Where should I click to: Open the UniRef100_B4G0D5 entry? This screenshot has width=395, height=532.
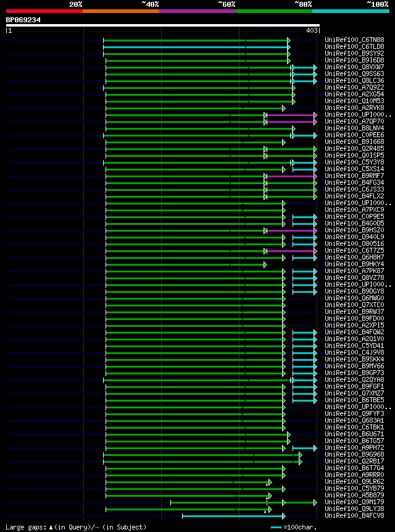354,223
